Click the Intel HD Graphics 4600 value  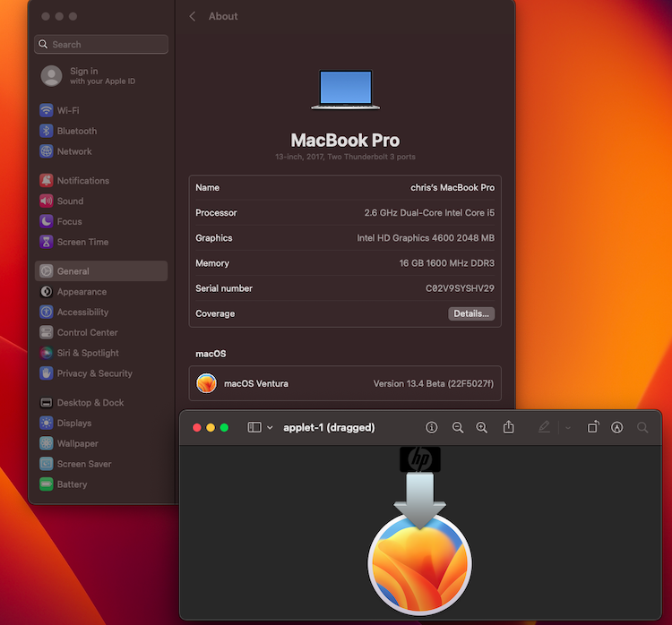coord(426,238)
